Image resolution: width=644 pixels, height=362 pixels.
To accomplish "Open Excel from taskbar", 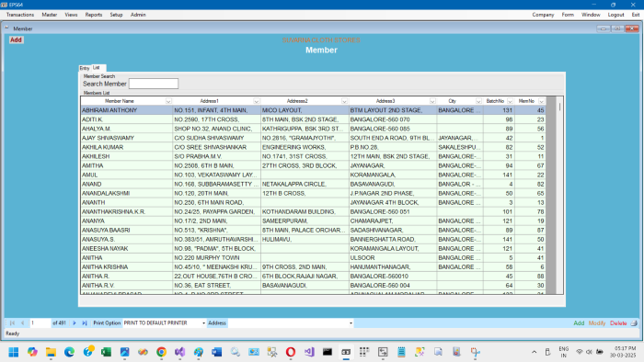I will point(106,352).
